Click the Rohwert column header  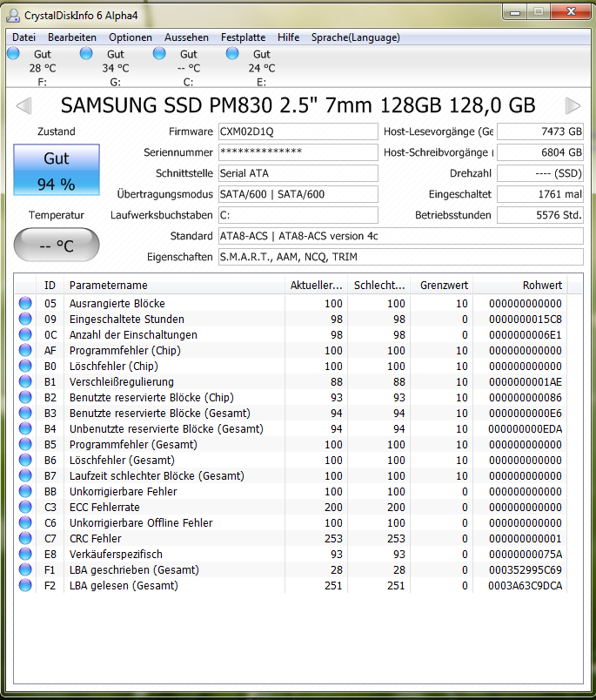pos(520,286)
